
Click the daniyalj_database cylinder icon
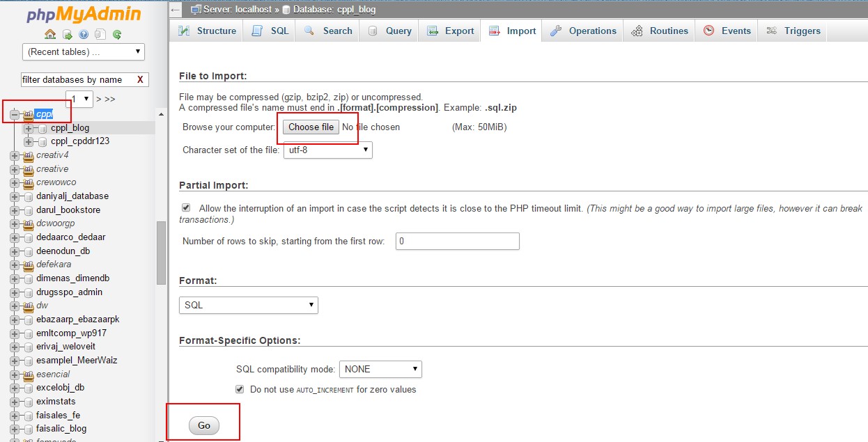29,196
